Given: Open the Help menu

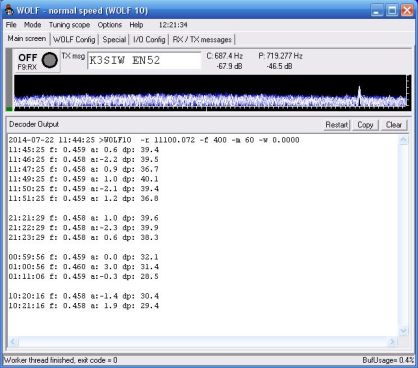Looking at the screenshot, I should [x=136, y=25].
